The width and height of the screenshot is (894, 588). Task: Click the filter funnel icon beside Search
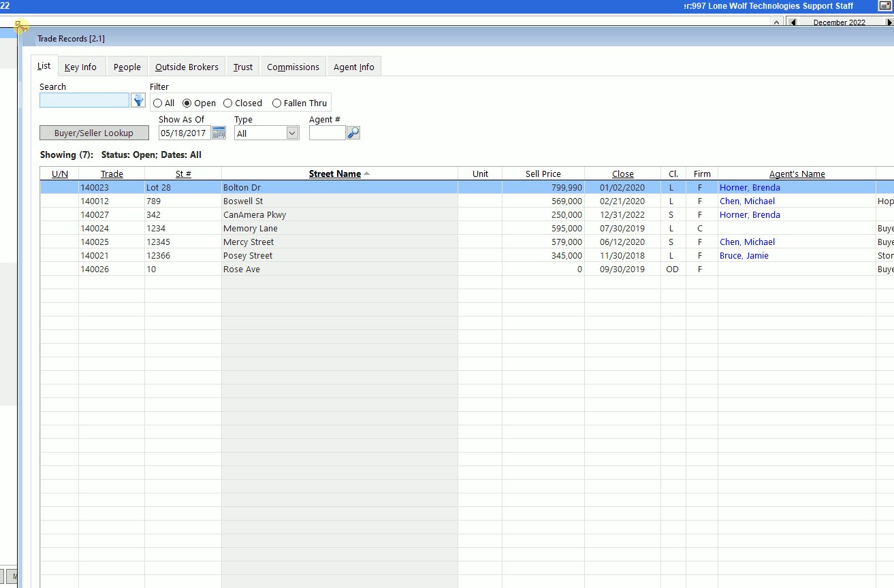click(138, 99)
